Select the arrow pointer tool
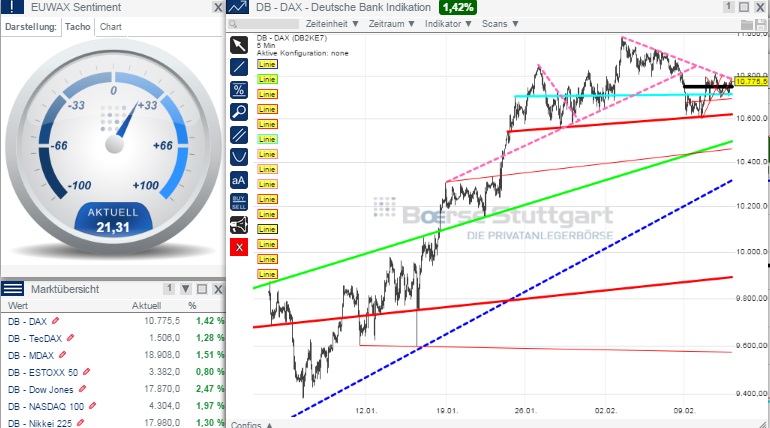This screenshot has width=770, height=428. 239,45
